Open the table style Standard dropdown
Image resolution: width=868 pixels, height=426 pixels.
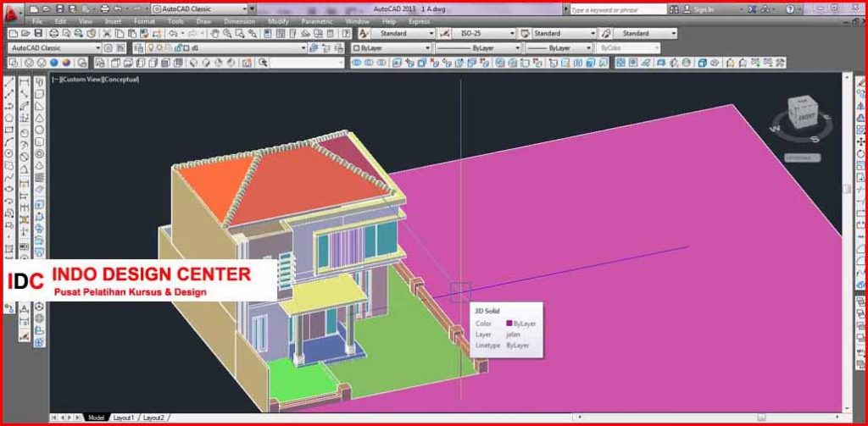coord(593,34)
